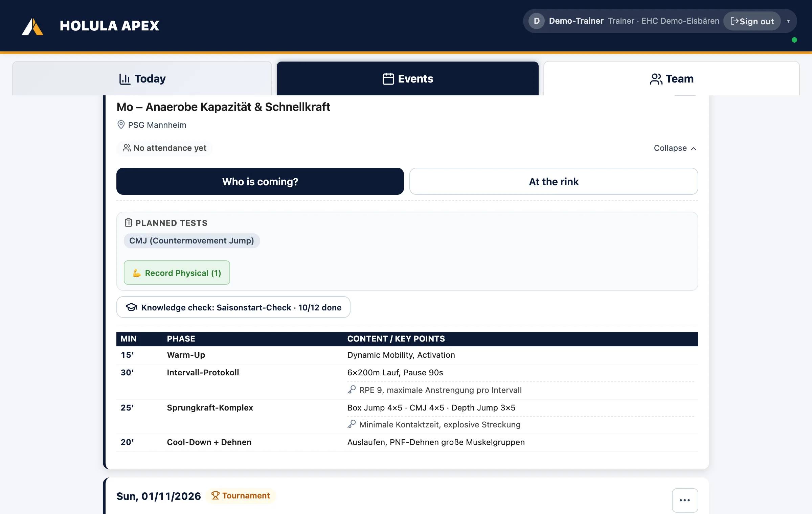Click the Demo-Trainer avatar letter D
This screenshot has width=812, height=514.
pos(537,21)
